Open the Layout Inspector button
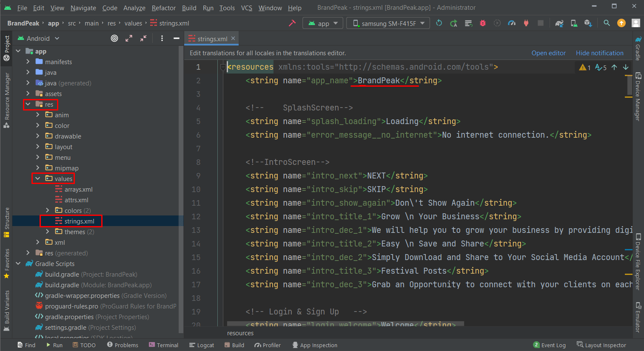 pyautogui.click(x=601, y=345)
